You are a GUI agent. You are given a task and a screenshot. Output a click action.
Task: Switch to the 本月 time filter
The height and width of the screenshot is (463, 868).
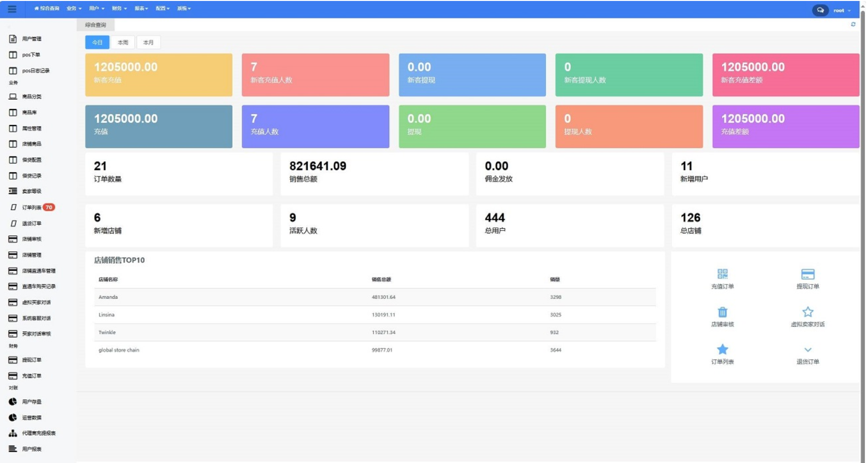point(148,43)
